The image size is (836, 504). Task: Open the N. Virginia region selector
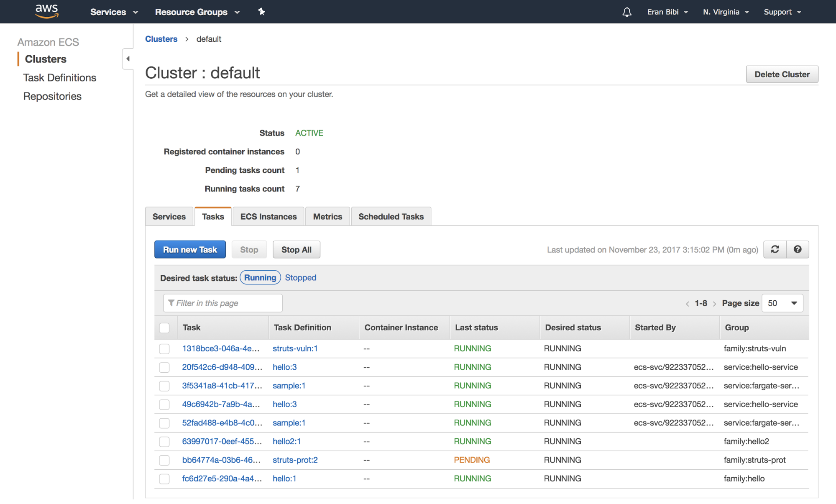(x=726, y=12)
